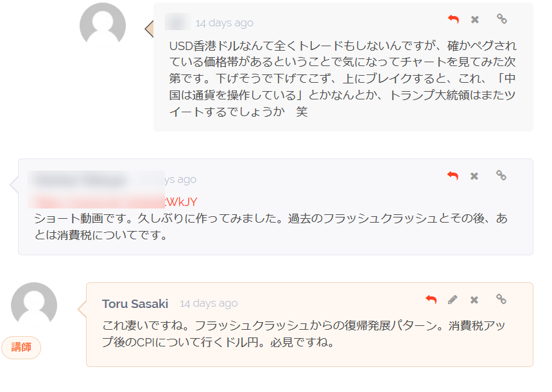Click the Toru Sasaki author name
This screenshot has height=392, width=552.
pos(135,303)
